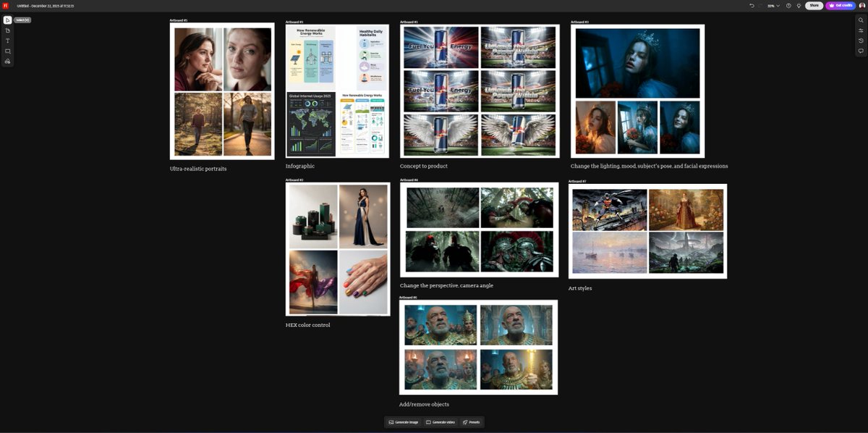Open the version History panel on right sidebar
The image size is (868, 433).
coord(861,41)
